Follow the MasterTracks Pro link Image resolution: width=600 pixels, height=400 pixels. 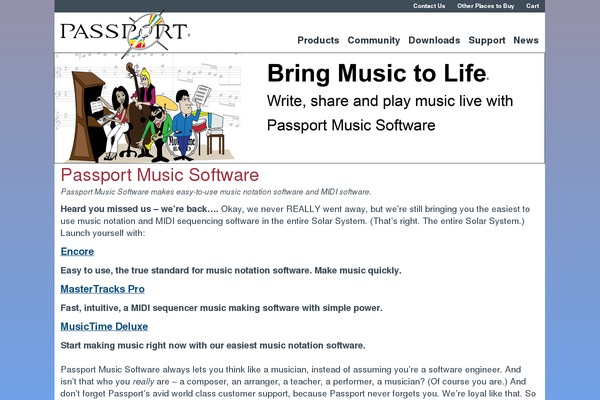click(103, 289)
